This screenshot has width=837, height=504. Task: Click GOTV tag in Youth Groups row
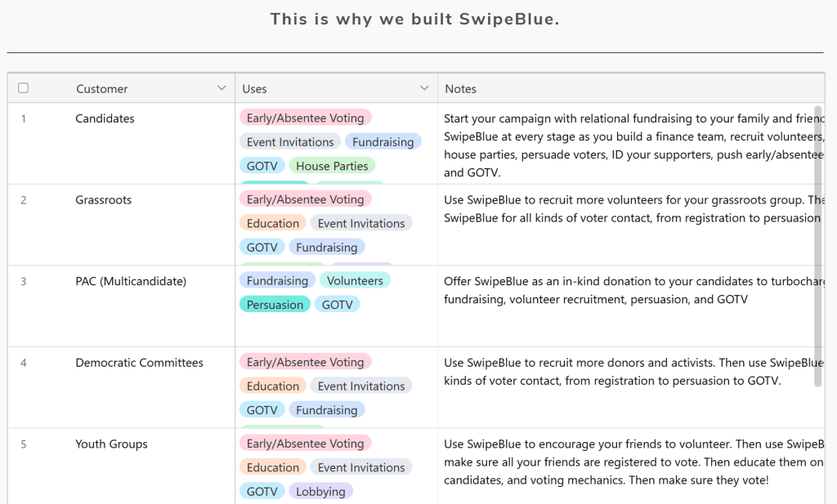(262, 492)
